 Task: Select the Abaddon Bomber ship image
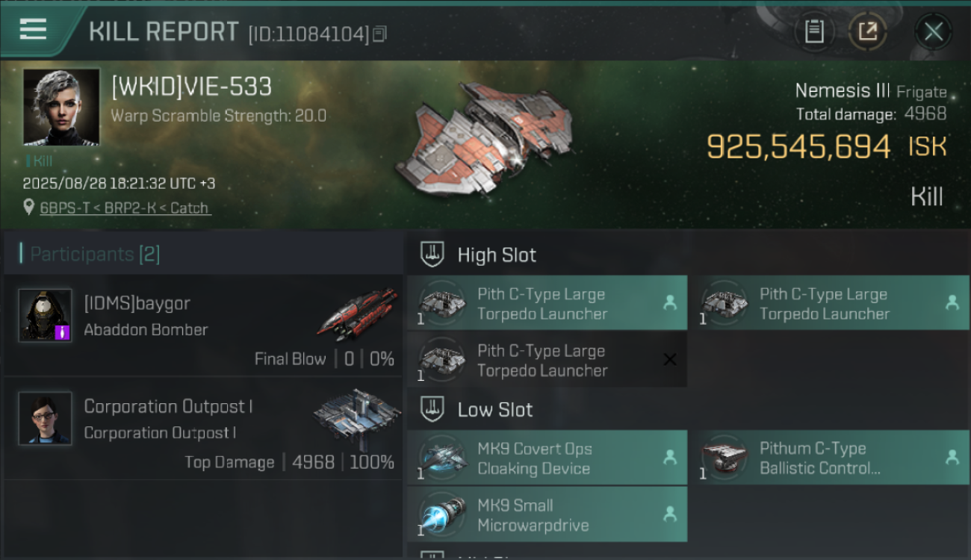click(357, 314)
